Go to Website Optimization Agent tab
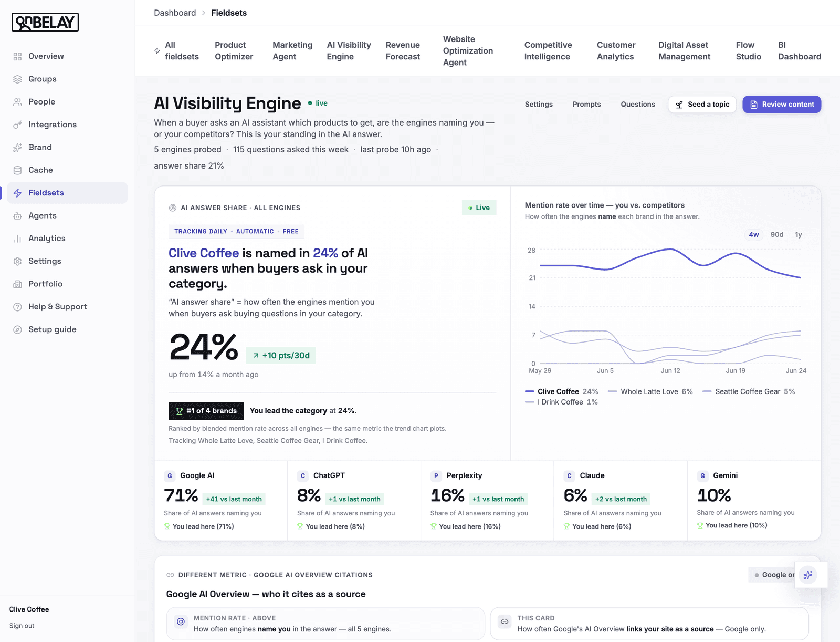Image resolution: width=840 pixels, height=642 pixels. coord(468,51)
